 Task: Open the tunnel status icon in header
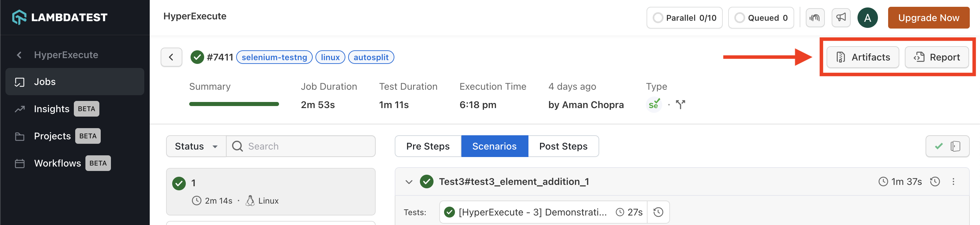[815, 18]
